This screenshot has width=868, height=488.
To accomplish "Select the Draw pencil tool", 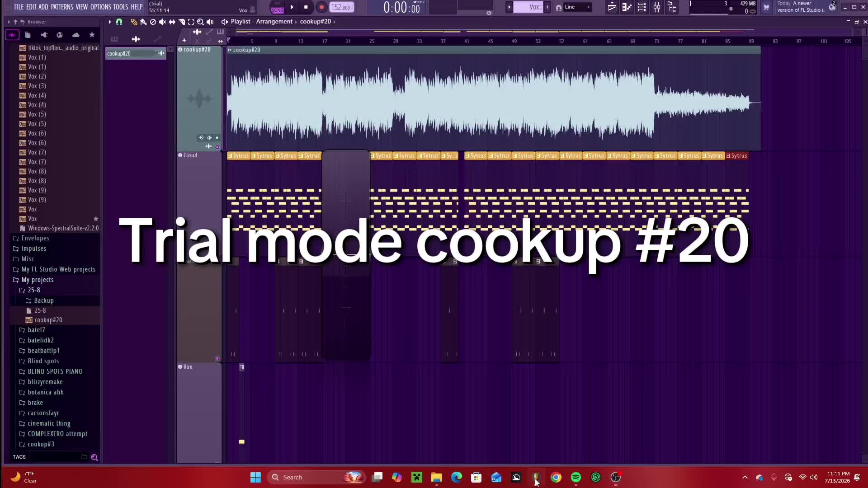I will [x=134, y=22].
